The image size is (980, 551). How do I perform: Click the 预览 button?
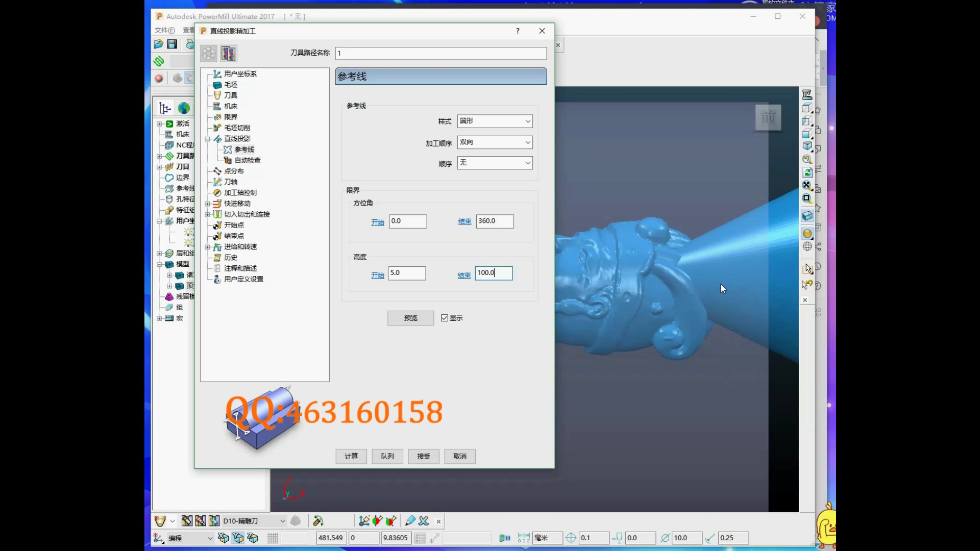point(410,318)
